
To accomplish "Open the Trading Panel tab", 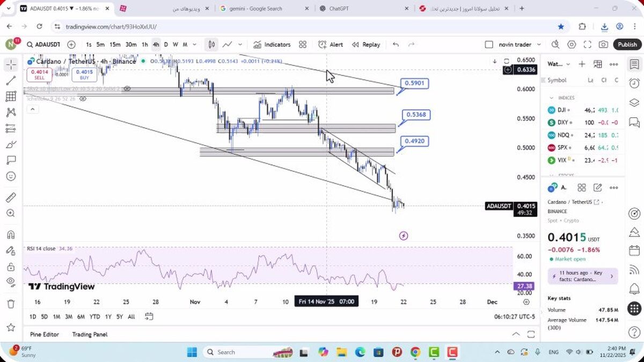I will pos(90,334).
